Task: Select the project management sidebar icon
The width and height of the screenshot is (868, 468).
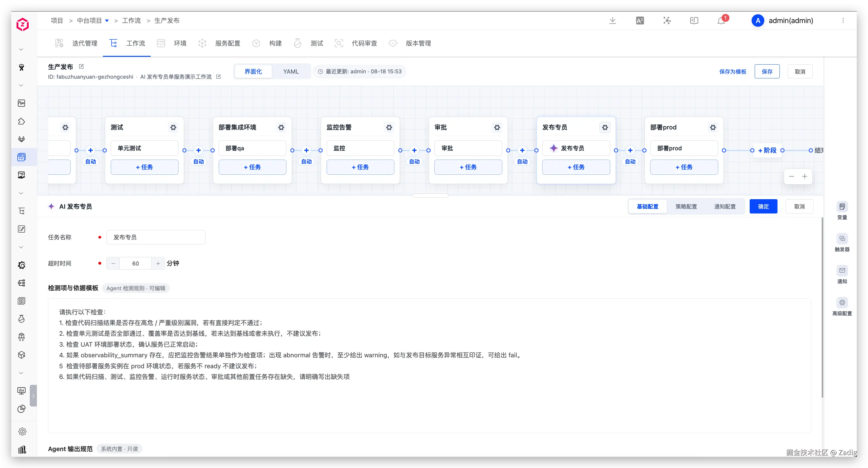Action: tap(22, 157)
